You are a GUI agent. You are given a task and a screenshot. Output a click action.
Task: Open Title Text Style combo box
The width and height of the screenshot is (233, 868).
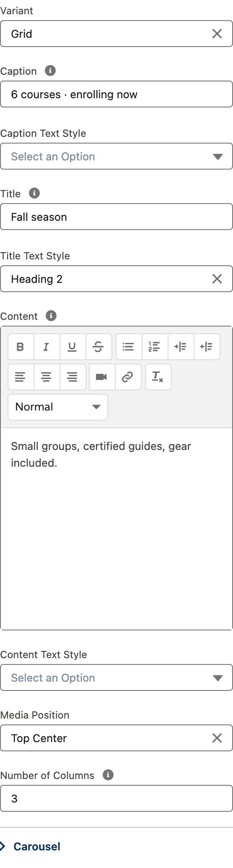[x=116, y=279]
